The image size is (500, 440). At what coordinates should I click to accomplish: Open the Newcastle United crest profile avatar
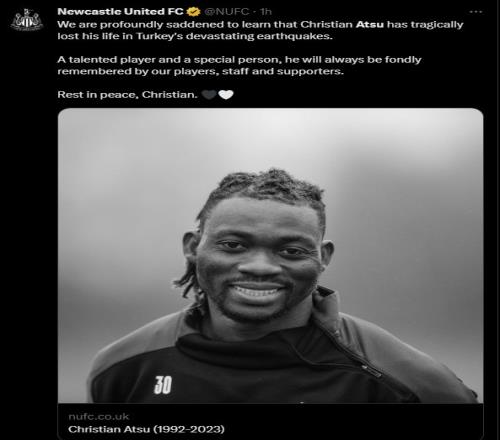(27, 20)
